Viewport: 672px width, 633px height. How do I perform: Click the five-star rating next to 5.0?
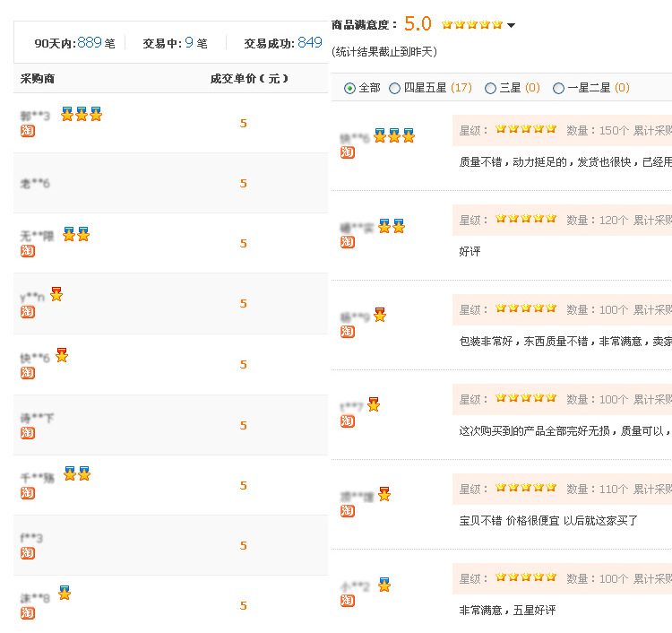[471, 24]
